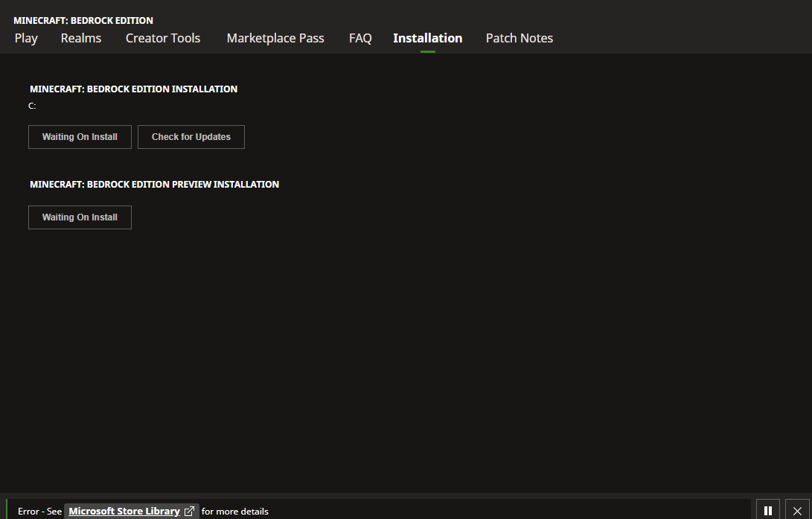Click the C: install location text
The image size is (812, 519).
pyautogui.click(x=32, y=106)
